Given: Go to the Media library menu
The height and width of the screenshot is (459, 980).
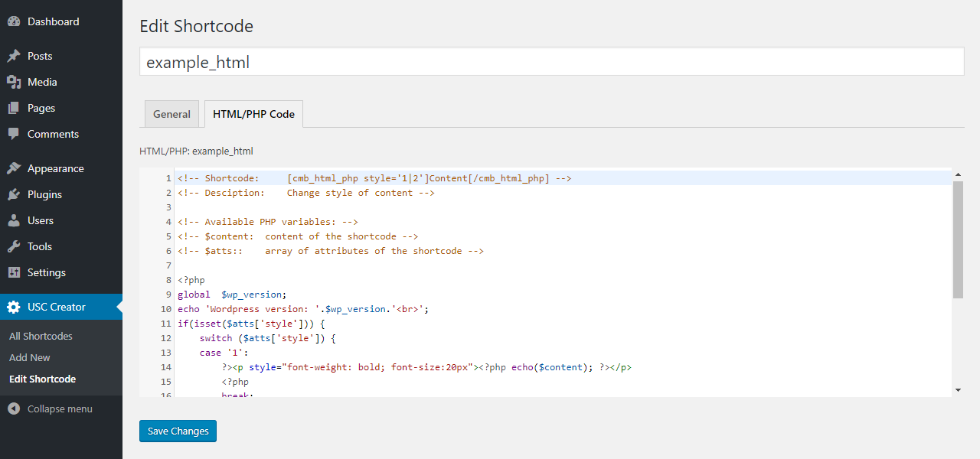Looking at the screenshot, I should [x=61, y=82].
